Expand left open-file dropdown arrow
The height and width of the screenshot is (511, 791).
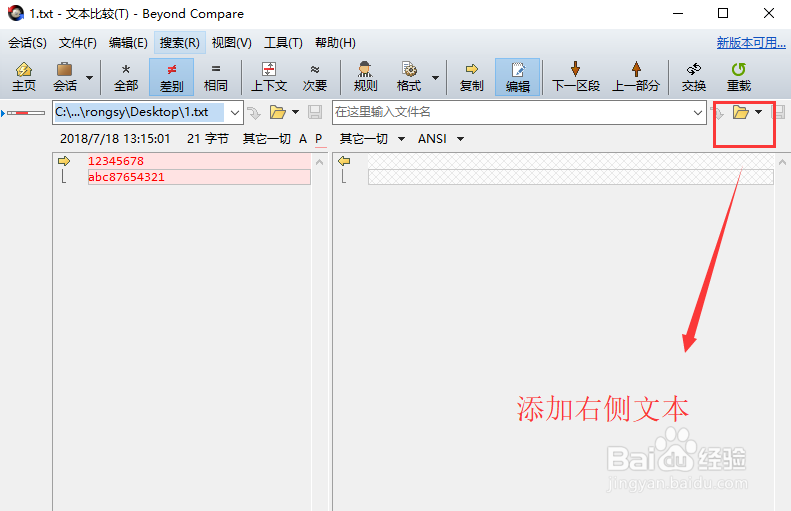pyautogui.click(x=296, y=112)
